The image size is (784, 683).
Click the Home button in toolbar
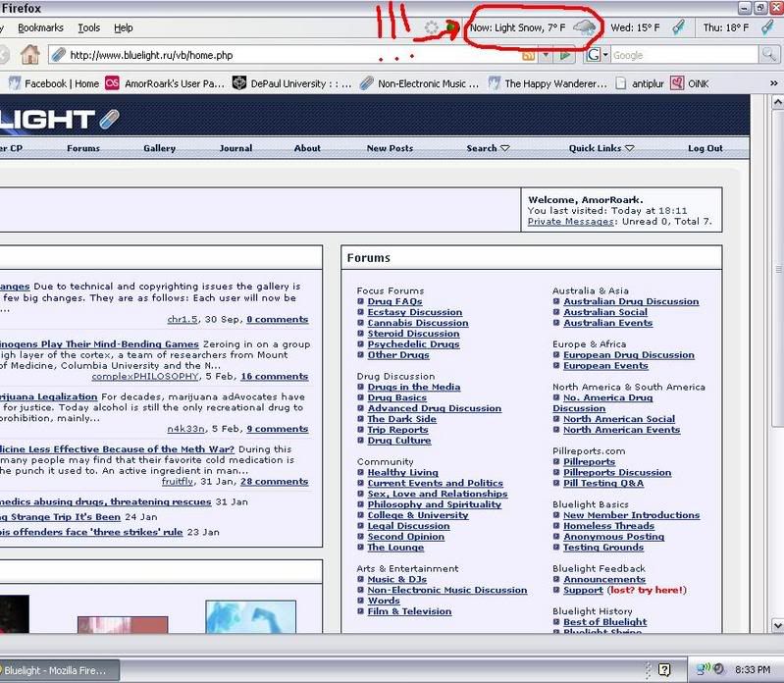(30, 55)
